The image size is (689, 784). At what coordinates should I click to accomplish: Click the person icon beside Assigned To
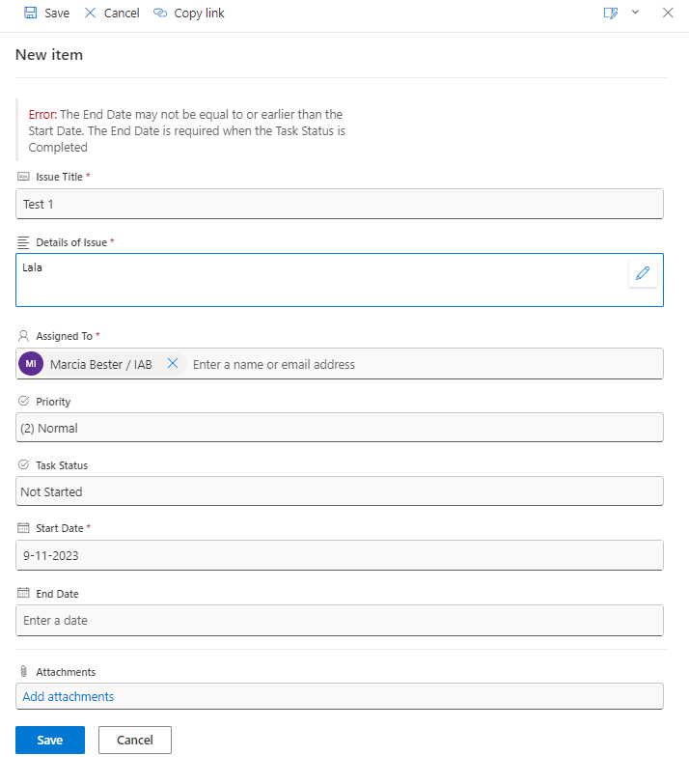21,335
